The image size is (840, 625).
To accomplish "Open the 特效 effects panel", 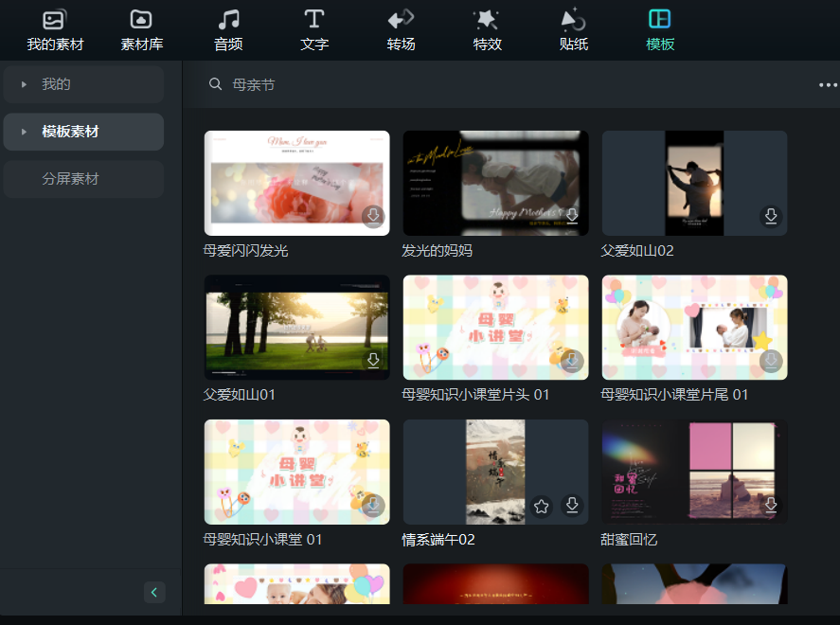I will click(x=487, y=30).
